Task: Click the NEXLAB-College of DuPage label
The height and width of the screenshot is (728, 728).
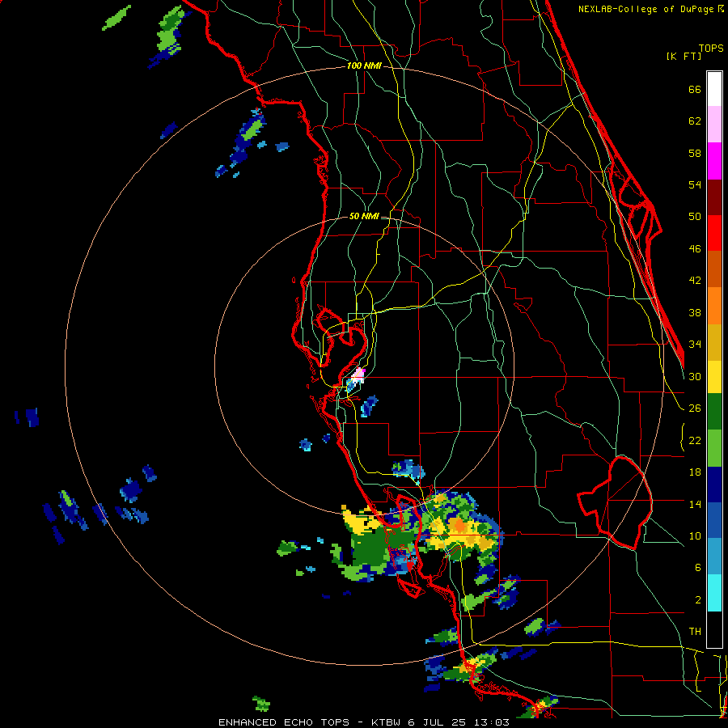Action: 647,9
